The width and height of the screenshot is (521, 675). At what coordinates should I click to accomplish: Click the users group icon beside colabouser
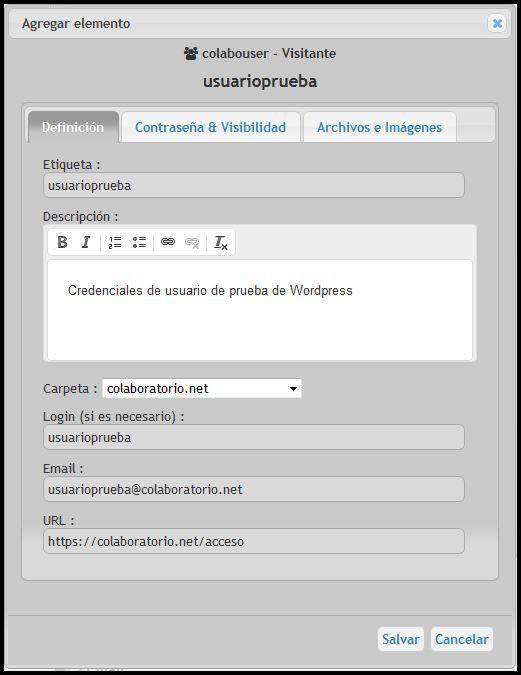coord(191,53)
